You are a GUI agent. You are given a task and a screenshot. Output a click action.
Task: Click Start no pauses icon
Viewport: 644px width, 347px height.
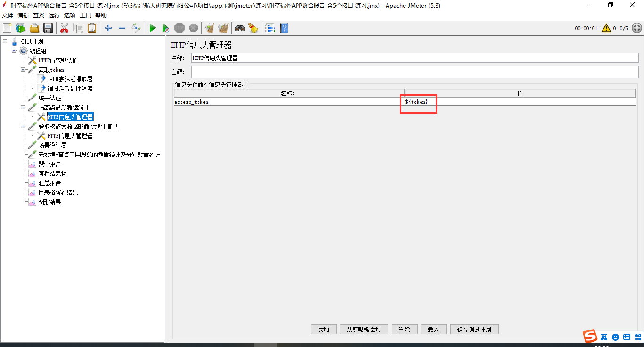pos(166,28)
